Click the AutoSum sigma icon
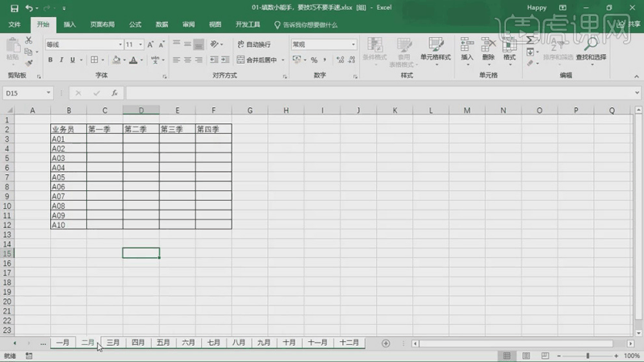Image resolution: width=644 pixels, height=362 pixels. point(530,40)
